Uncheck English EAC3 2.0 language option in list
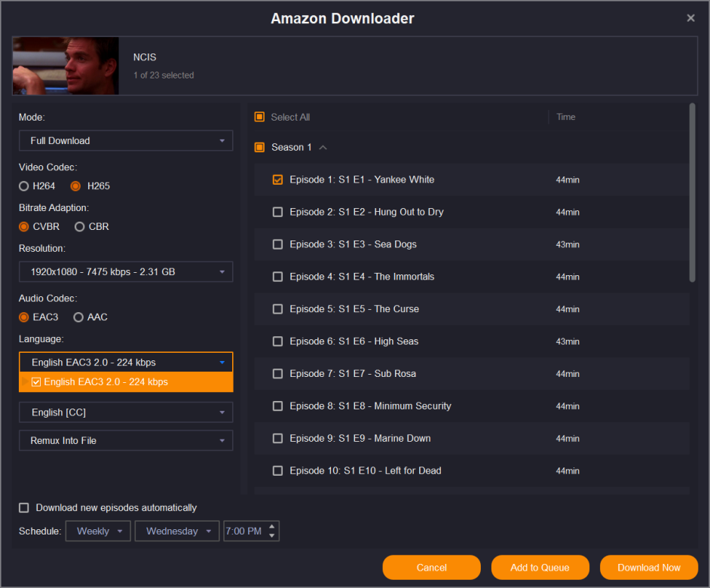 [x=36, y=382]
